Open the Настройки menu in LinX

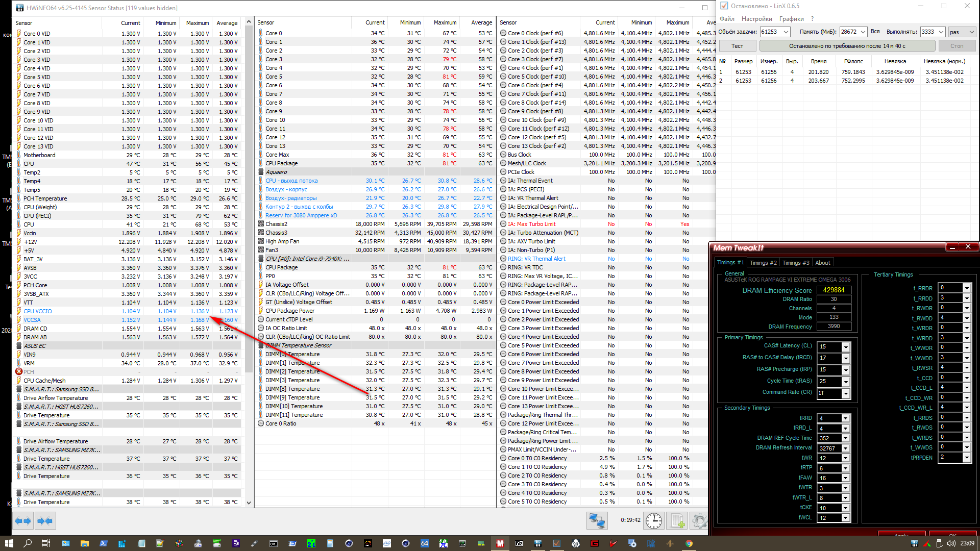(x=756, y=19)
